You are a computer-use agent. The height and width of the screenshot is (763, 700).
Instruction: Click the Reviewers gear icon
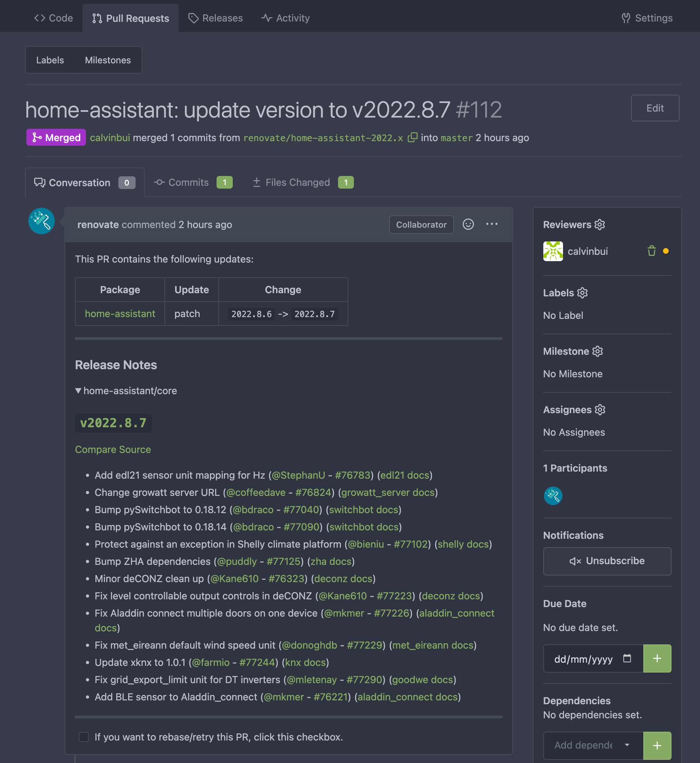[600, 225]
